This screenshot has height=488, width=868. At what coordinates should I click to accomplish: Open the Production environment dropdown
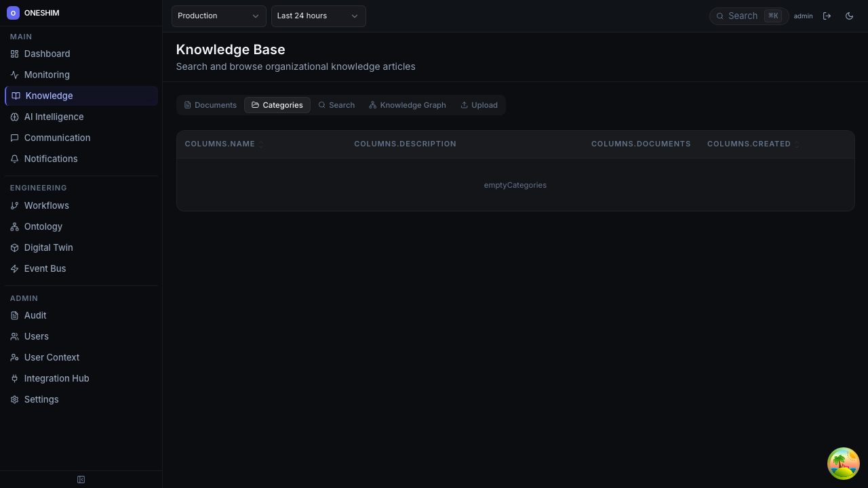pyautogui.click(x=218, y=16)
